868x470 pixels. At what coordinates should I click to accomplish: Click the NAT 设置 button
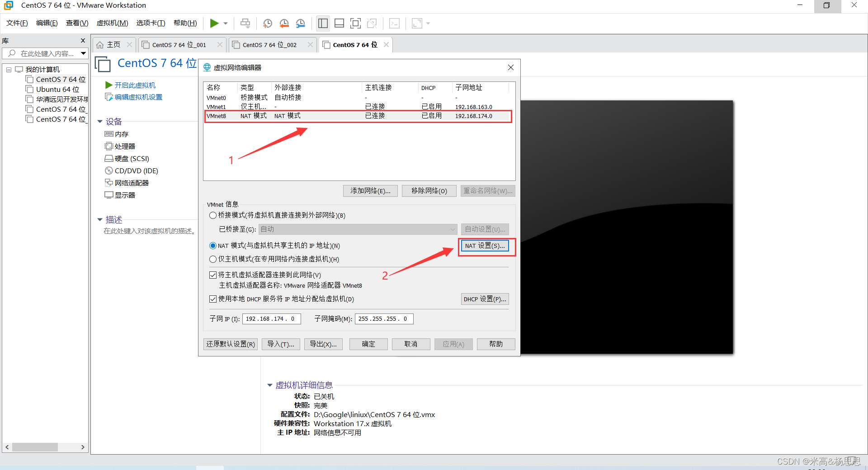tap(484, 246)
